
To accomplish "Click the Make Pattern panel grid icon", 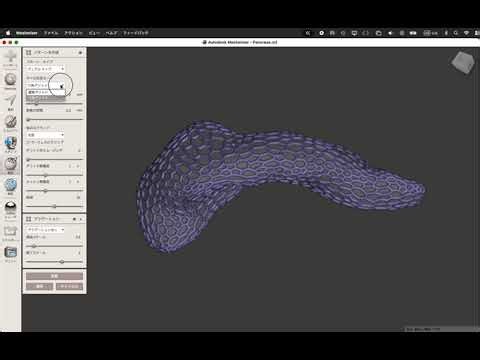I will pyautogui.click(x=29, y=53).
